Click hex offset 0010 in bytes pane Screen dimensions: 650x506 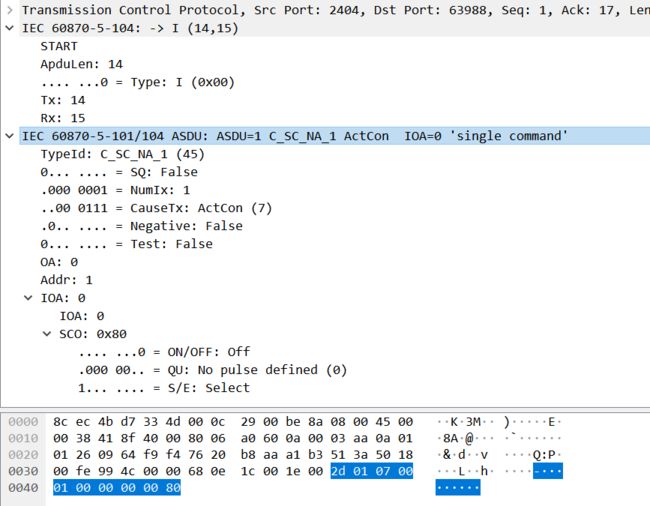(23, 438)
